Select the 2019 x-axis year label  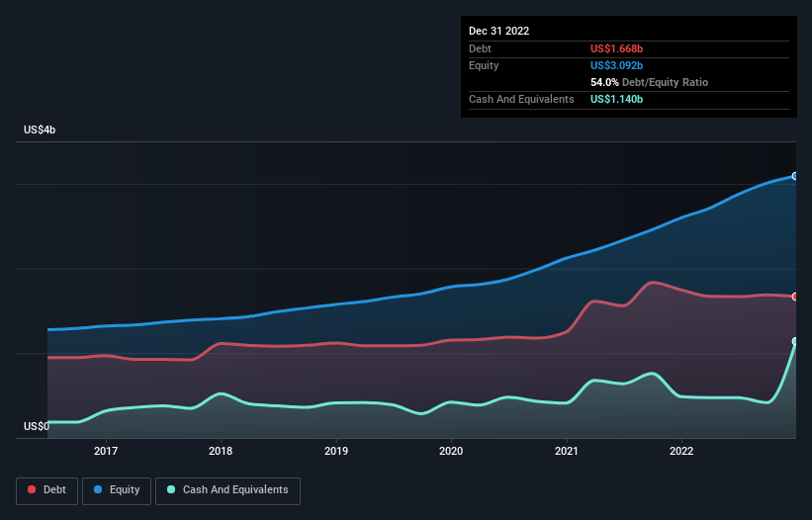coord(336,451)
